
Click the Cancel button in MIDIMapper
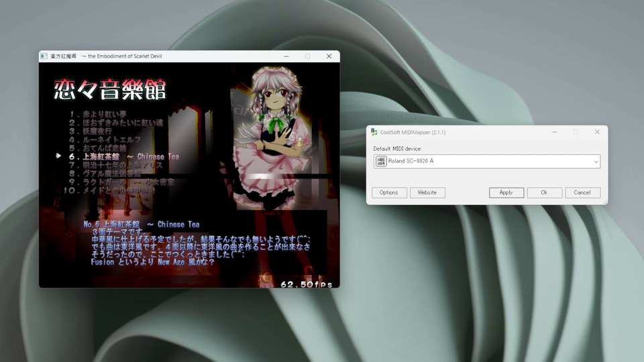582,192
